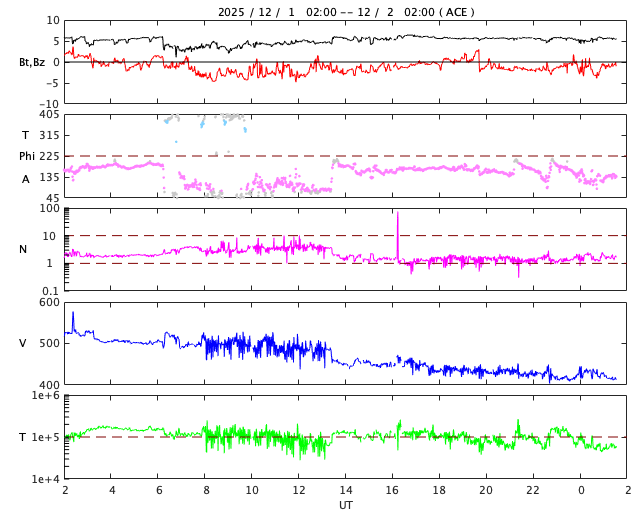Click the 0 tick on the UT time axis
The width and height of the screenshot is (640, 512).
pyautogui.click(x=581, y=490)
